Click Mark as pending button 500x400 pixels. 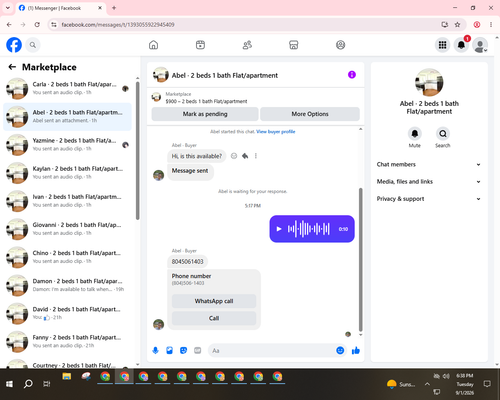(x=205, y=114)
